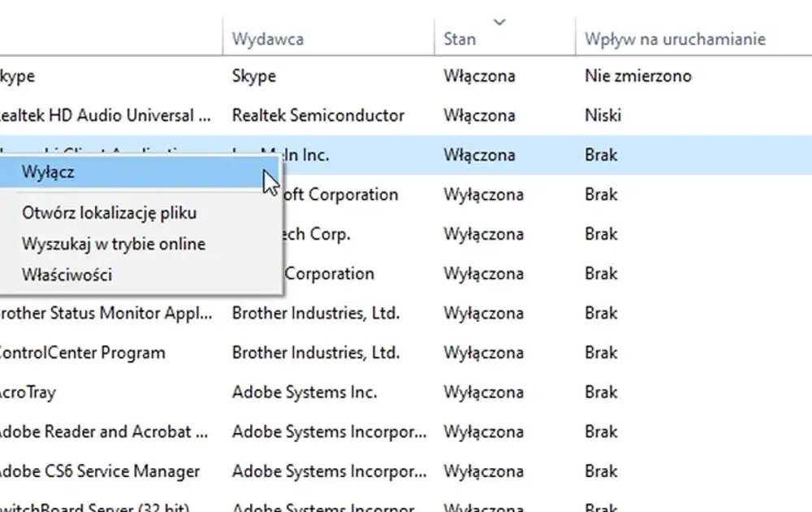This screenshot has height=512, width=812.
Task: Click Brak impact in Adobe CS6 row
Action: (x=601, y=471)
